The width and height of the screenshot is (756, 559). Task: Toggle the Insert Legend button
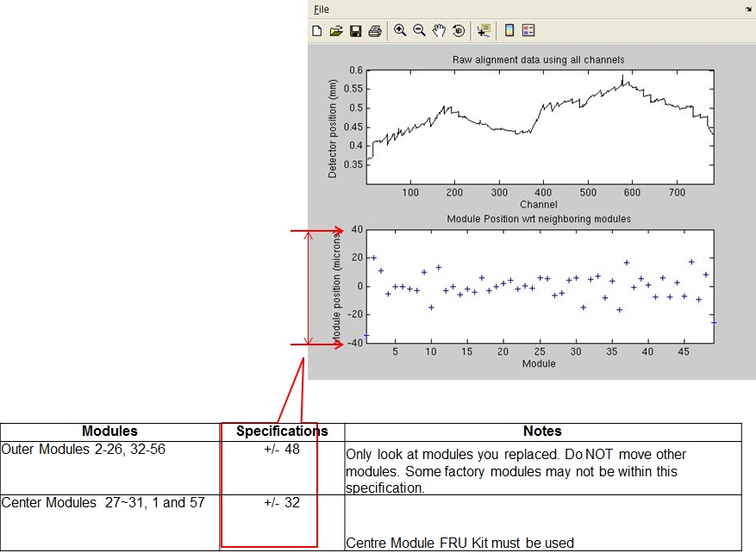[x=528, y=30]
